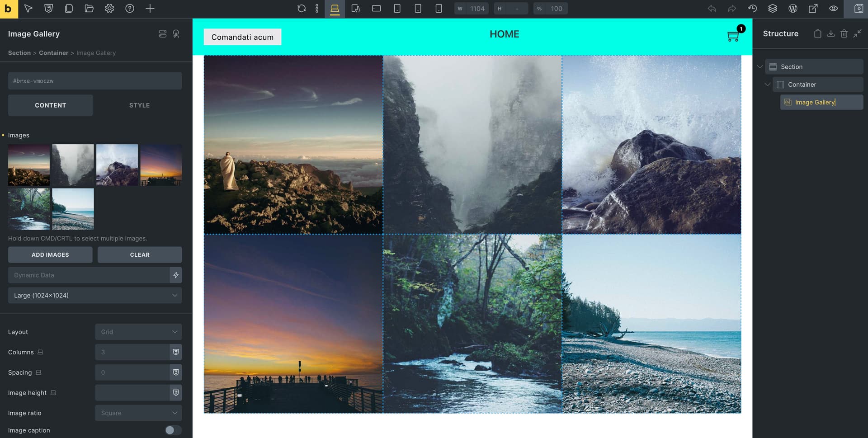Open the image size Large (1024×1024) dropdown
868x438 pixels.
pos(95,295)
